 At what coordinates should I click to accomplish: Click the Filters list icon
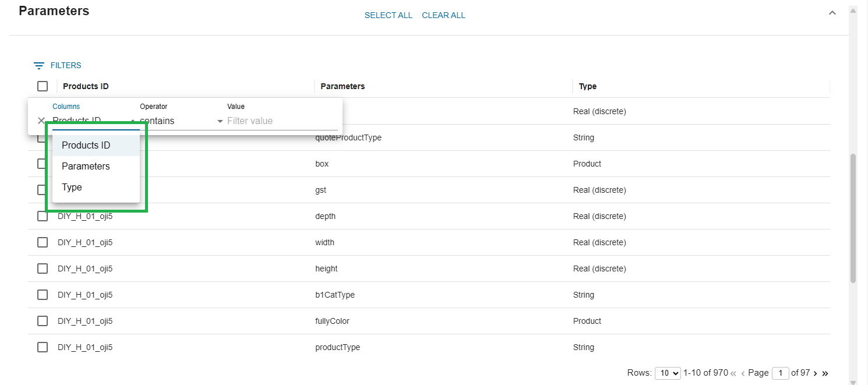coord(39,66)
